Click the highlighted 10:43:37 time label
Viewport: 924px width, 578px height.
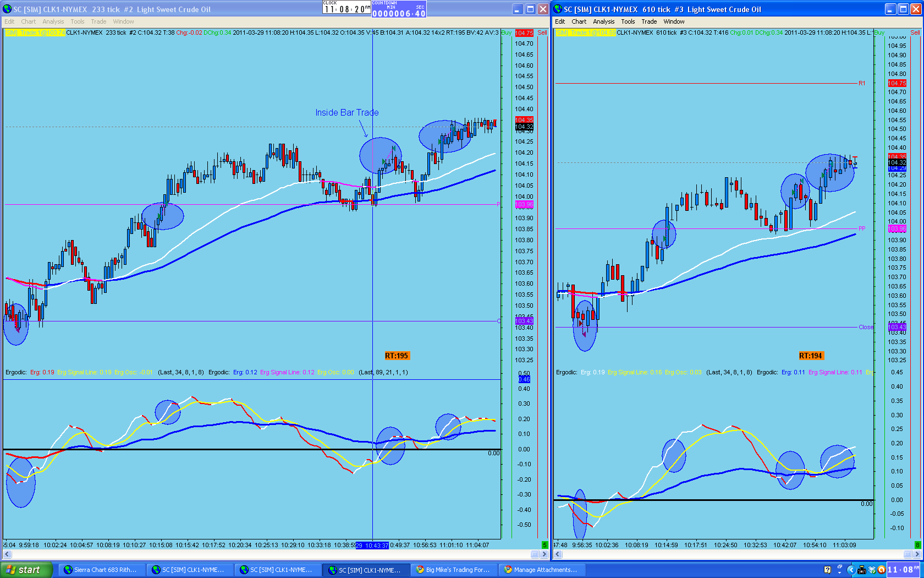372,545
